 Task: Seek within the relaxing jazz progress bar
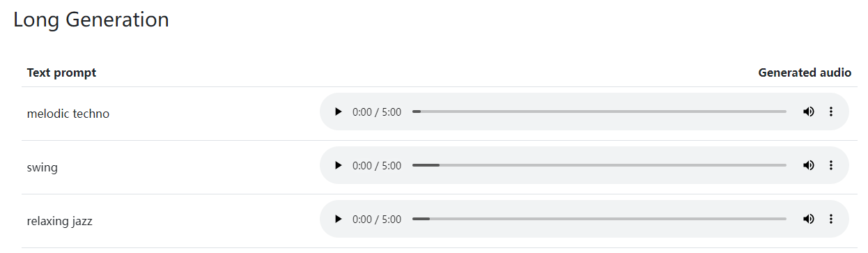(599, 219)
